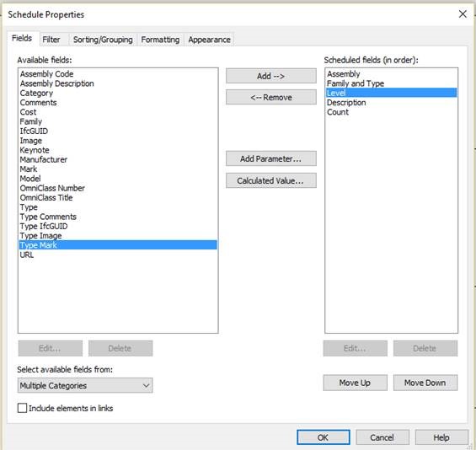
Task: Click the Calculated Value button
Action: click(x=270, y=180)
